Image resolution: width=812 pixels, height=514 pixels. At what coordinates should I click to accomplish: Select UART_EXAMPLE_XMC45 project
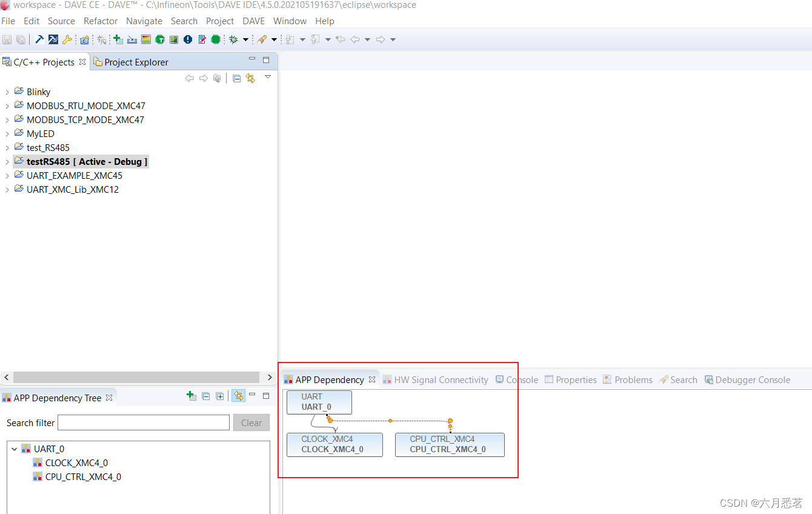pyautogui.click(x=74, y=176)
